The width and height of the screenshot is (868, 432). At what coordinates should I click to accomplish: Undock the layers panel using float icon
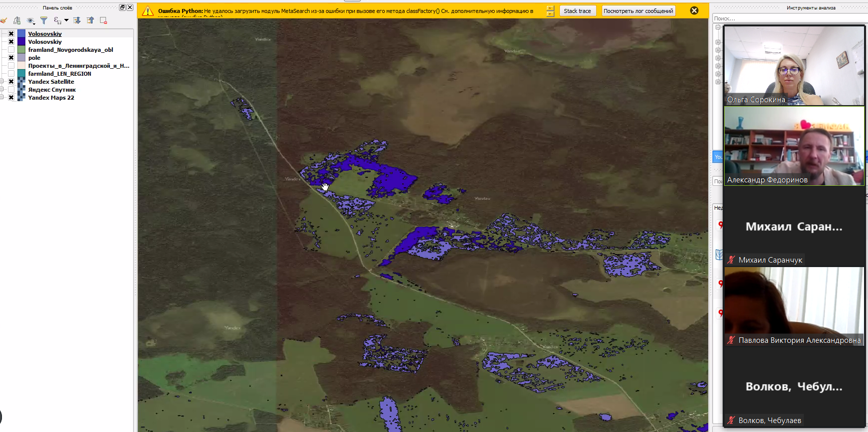122,7
